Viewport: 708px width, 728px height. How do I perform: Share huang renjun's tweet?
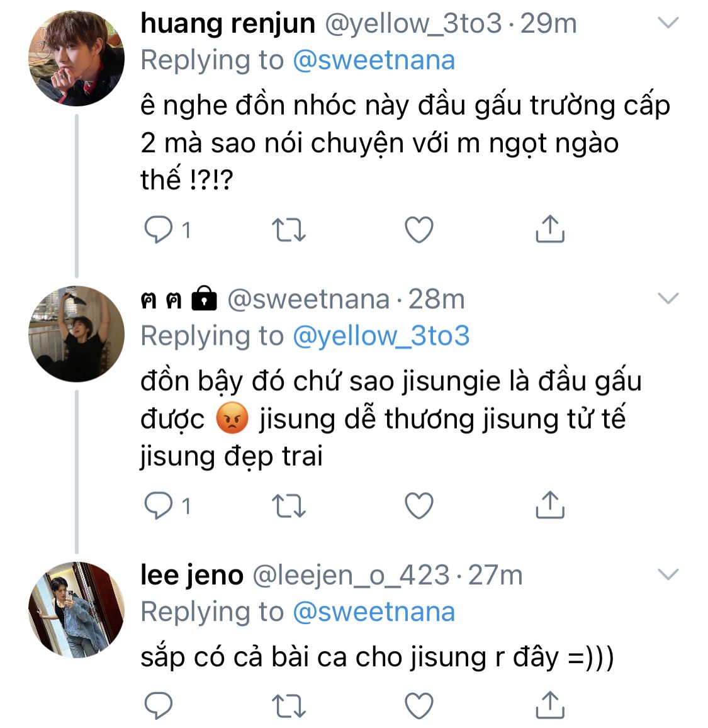coord(549,229)
